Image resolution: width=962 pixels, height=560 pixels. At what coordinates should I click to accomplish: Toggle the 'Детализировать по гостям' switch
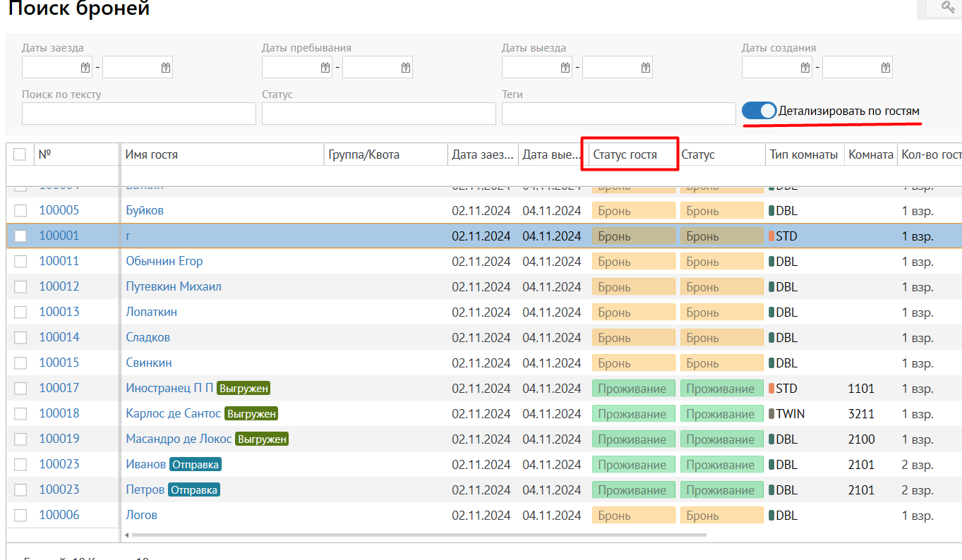(759, 111)
